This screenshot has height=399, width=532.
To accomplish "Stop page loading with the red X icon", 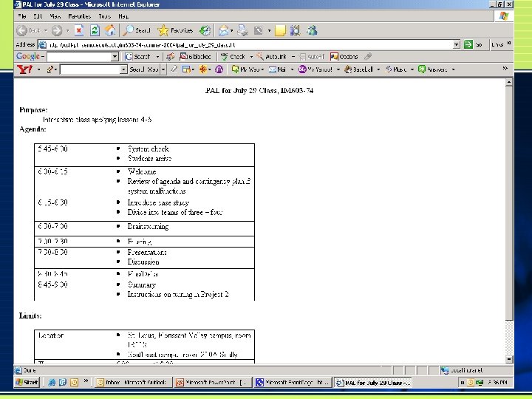I will (x=79, y=30).
